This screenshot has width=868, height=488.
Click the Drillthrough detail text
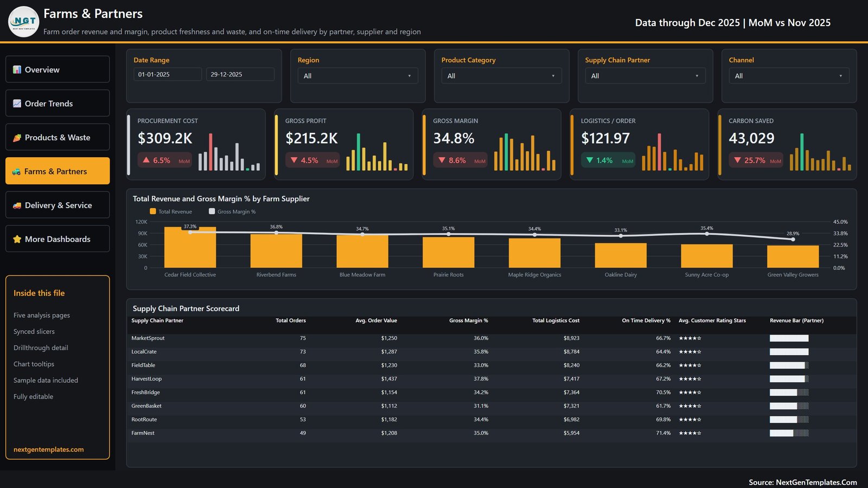pos(41,348)
